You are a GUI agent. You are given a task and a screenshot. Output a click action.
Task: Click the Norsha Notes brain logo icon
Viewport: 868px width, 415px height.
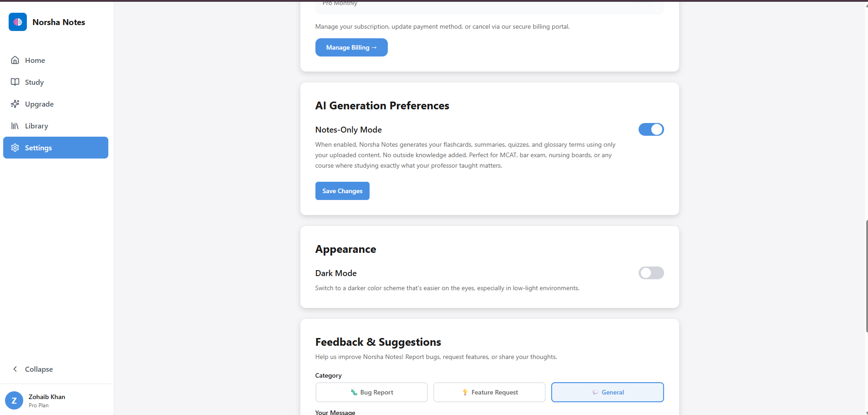click(18, 22)
